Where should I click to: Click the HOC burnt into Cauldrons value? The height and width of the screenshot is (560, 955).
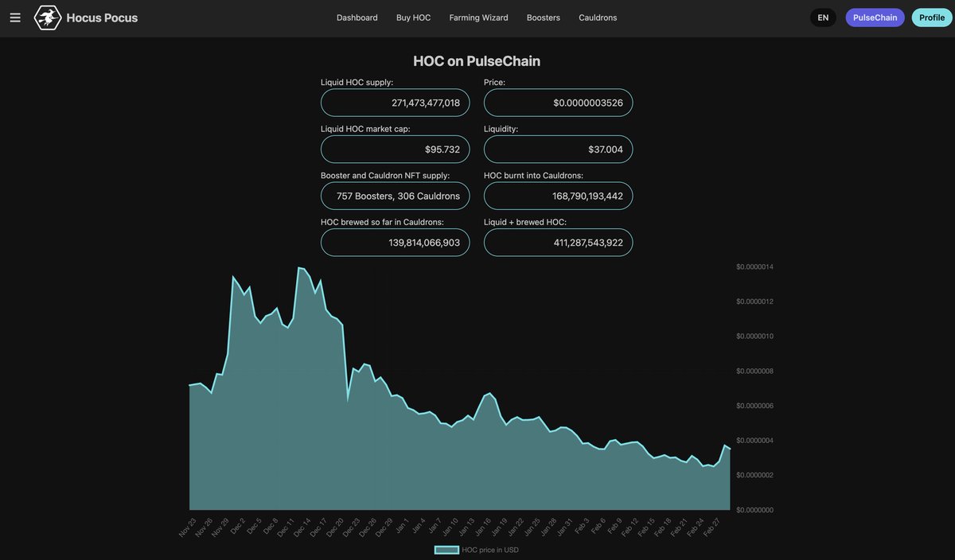(558, 196)
